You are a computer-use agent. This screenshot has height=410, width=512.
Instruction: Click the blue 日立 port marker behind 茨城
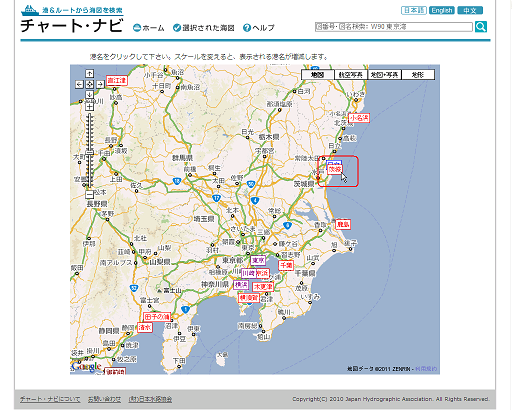point(334,163)
